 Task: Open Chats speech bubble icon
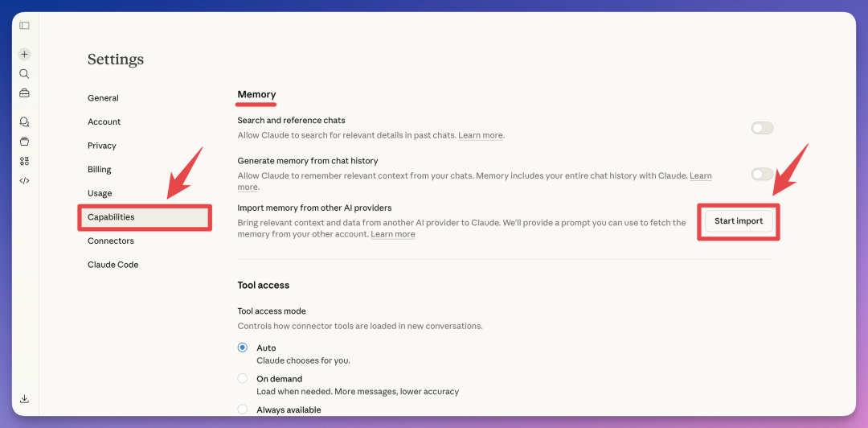[x=24, y=122]
